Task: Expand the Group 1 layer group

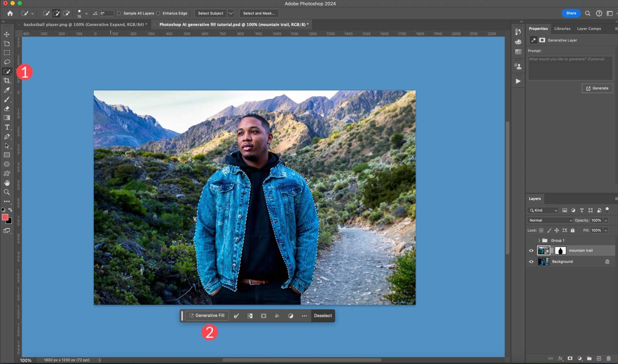Action: pos(539,240)
